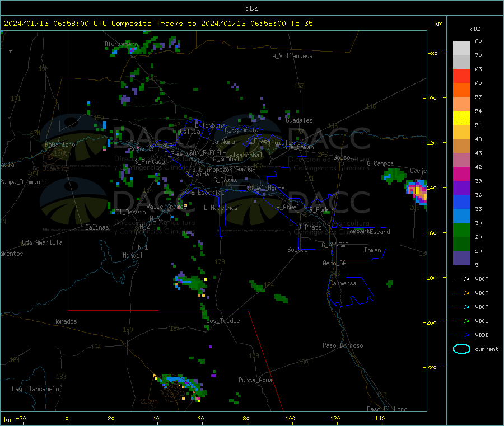Click the 'Salinas' map label

(x=97, y=227)
